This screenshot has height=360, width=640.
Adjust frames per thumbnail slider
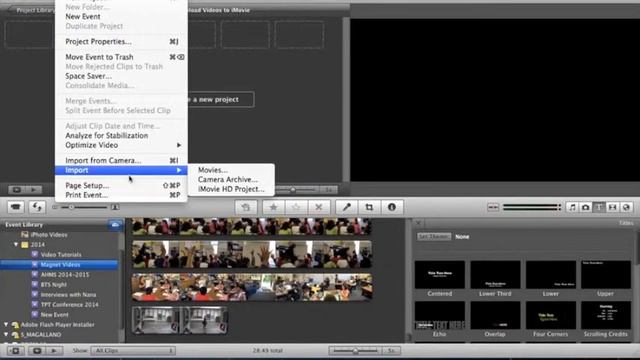(355, 351)
